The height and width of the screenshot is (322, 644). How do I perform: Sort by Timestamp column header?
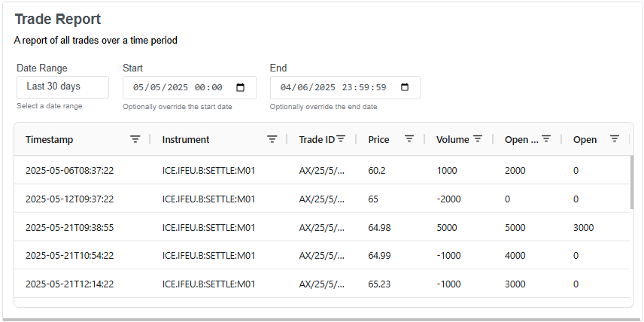pos(50,139)
